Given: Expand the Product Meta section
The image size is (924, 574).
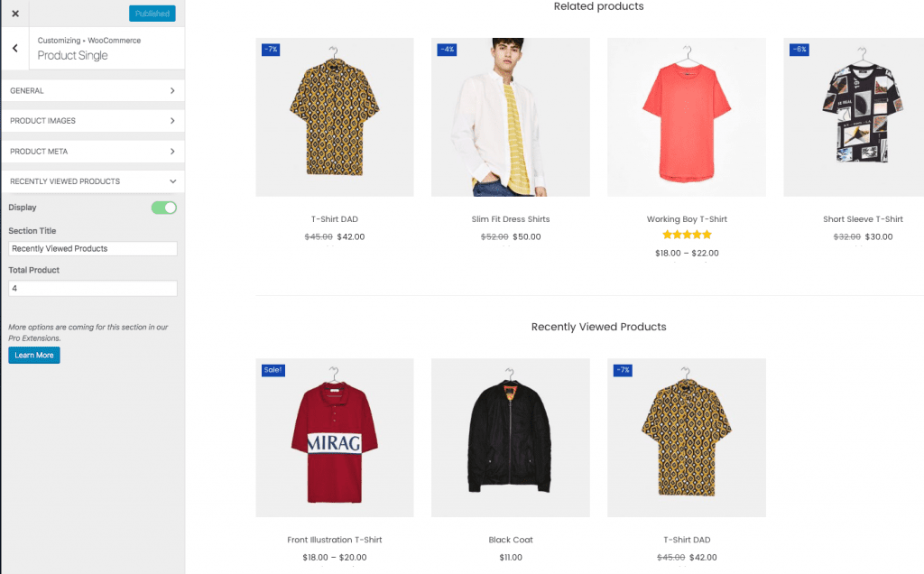Looking at the screenshot, I should point(92,152).
